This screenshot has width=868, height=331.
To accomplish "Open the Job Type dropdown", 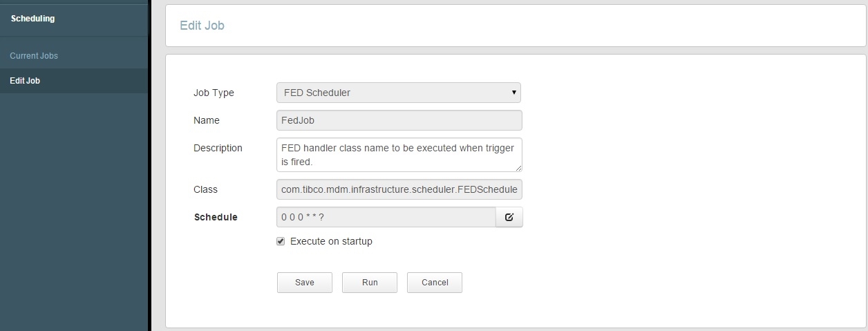I will [x=398, y=93].
